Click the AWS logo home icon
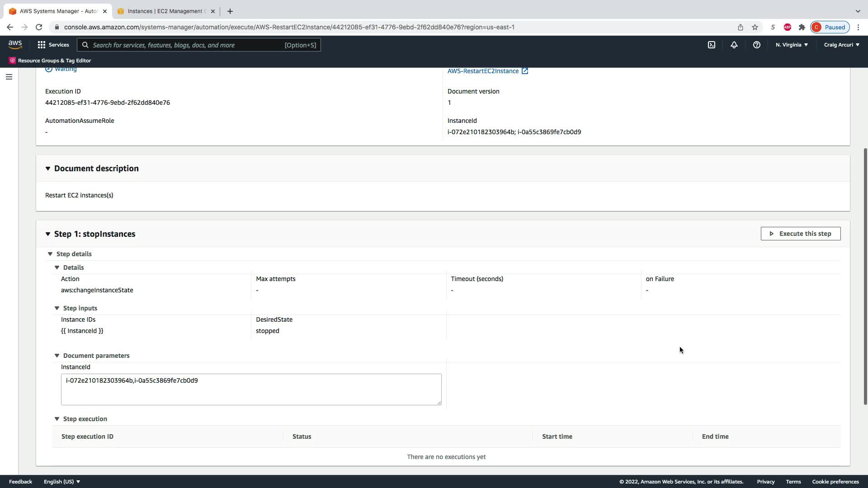 tap(15, 44)
